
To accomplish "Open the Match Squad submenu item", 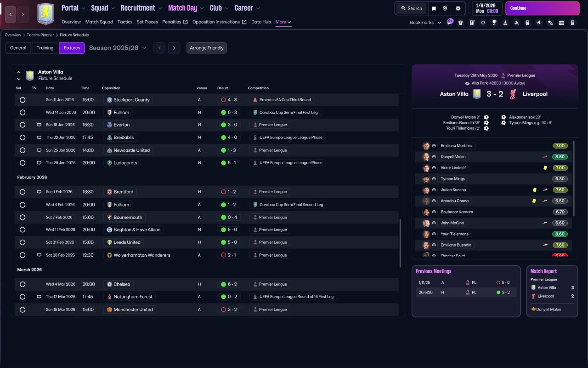I will coord(99,22).
